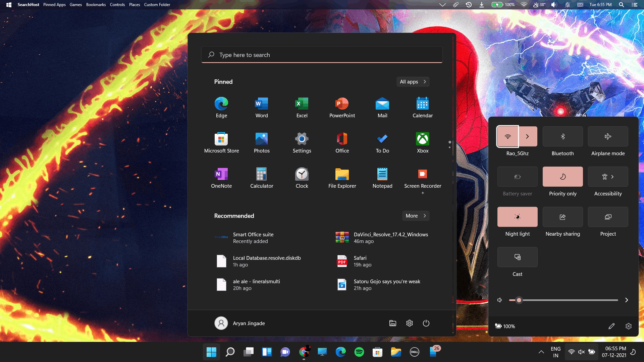Image resolution: width=644 pixels, height=362 pixels.
Task: Open the Cast quick setting
Action: [x=518, y=257]
